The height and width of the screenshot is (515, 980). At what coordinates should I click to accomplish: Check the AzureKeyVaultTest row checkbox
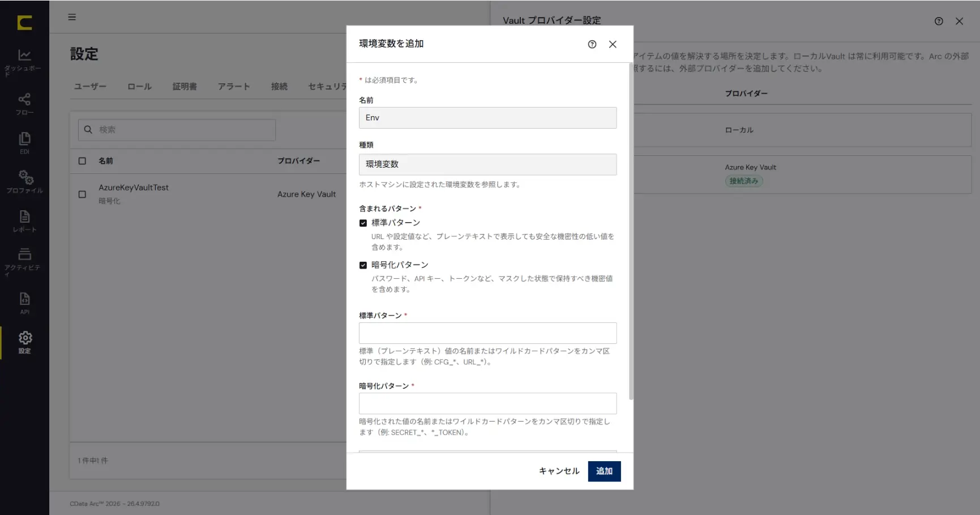pyautogui.click(x=82, y=194)
